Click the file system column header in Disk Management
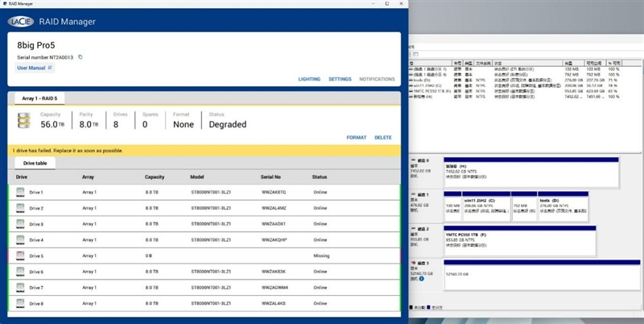This screenshot has width=644, height=324. pyautogui.click(x=483, y=64)
